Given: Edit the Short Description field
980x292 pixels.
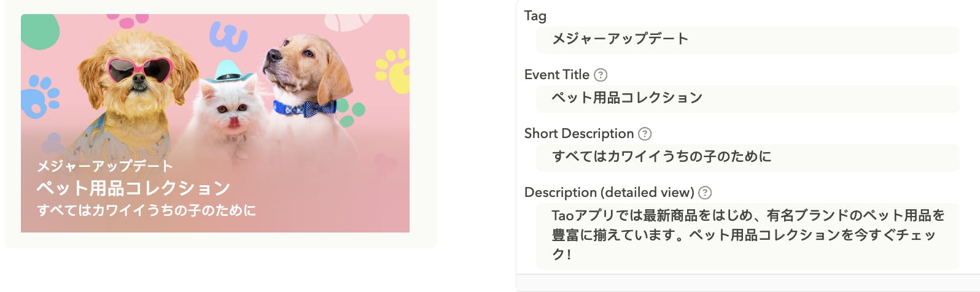Looking at the screenshot, I should pyautogui.click(x=747, y=158).
